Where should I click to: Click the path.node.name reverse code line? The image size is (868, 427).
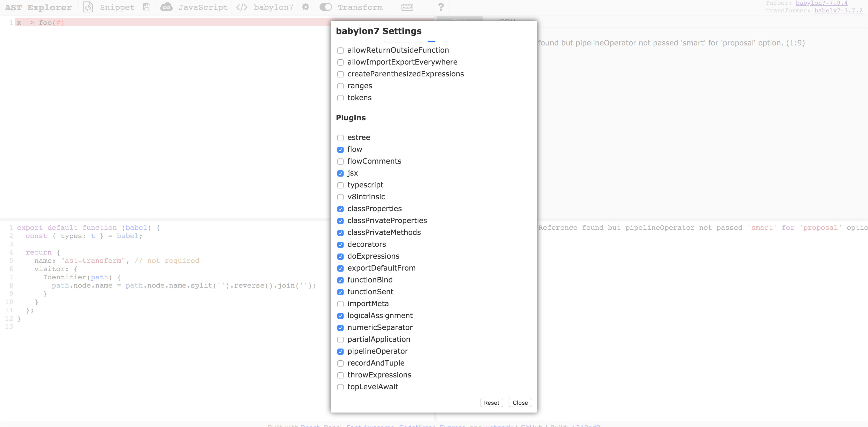[184, 286]
